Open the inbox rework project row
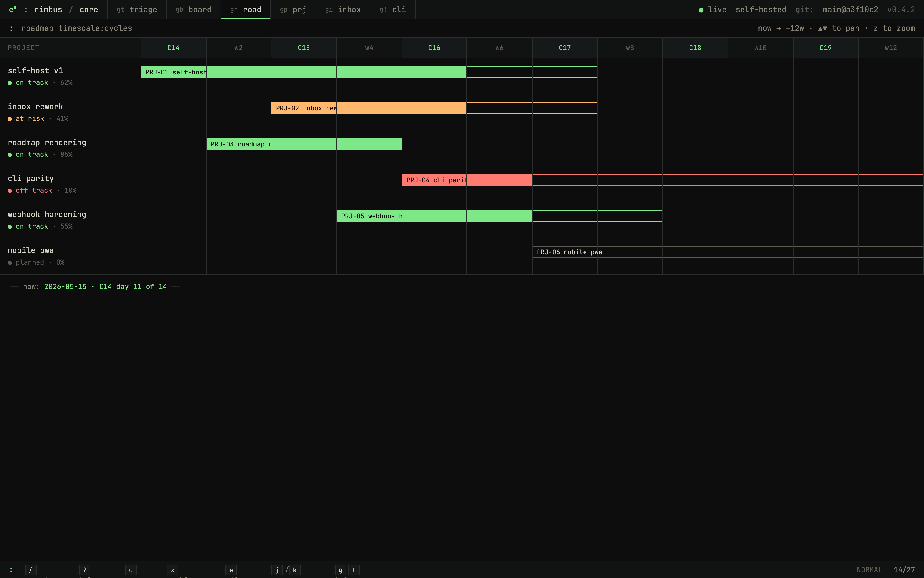 coord(70,112)
